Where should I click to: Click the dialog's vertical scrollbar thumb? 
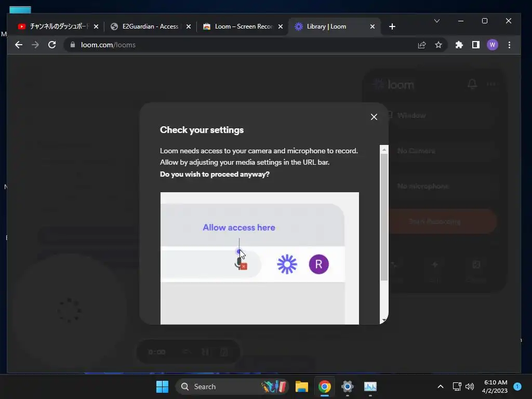pyautogui.click(x=384, y=217)
